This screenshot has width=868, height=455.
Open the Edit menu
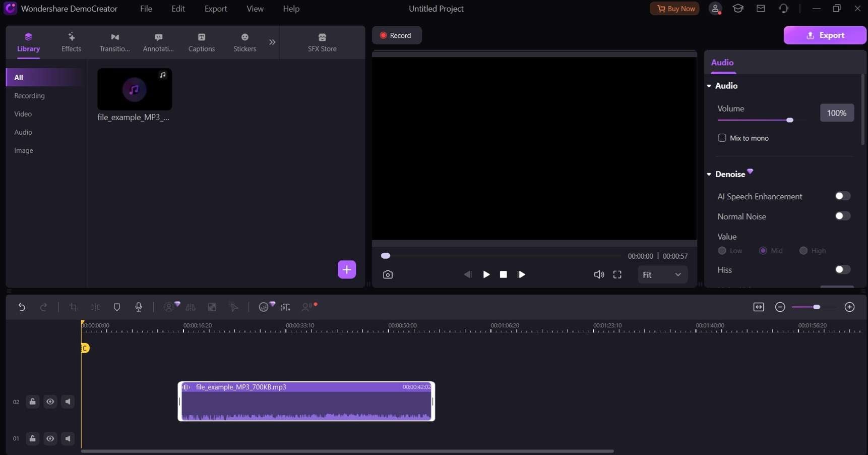pyautogui.click(x=178, y=9)
